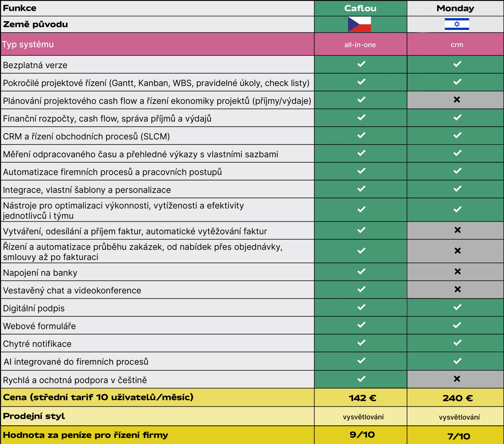Click Caflou checkmark for Chytré notifikace
The image size is (504, 444).
click(361, 343)
